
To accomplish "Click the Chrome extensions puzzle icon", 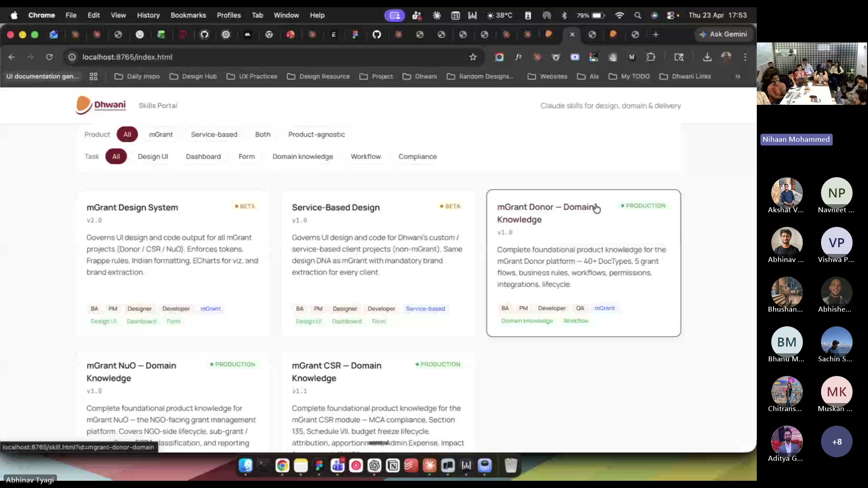I will tap(651, 57).
